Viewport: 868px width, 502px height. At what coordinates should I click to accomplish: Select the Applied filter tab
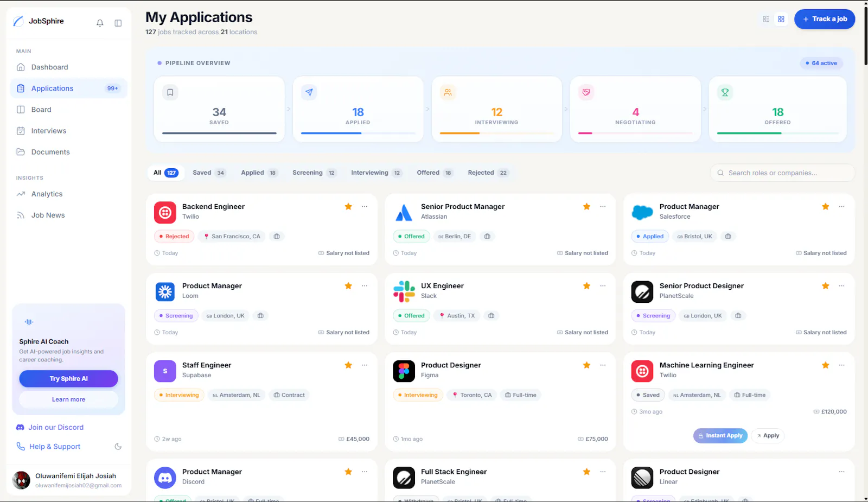[x=259, y=173]
